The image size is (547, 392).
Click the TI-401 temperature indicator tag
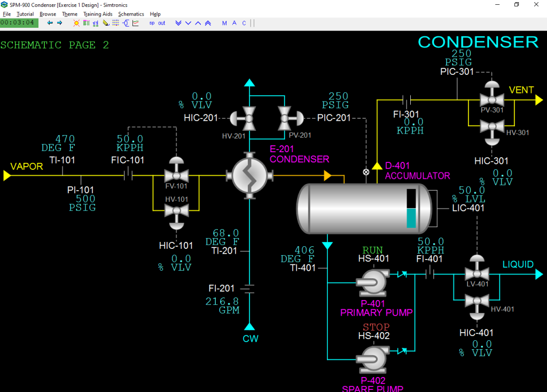coord(303,268)
